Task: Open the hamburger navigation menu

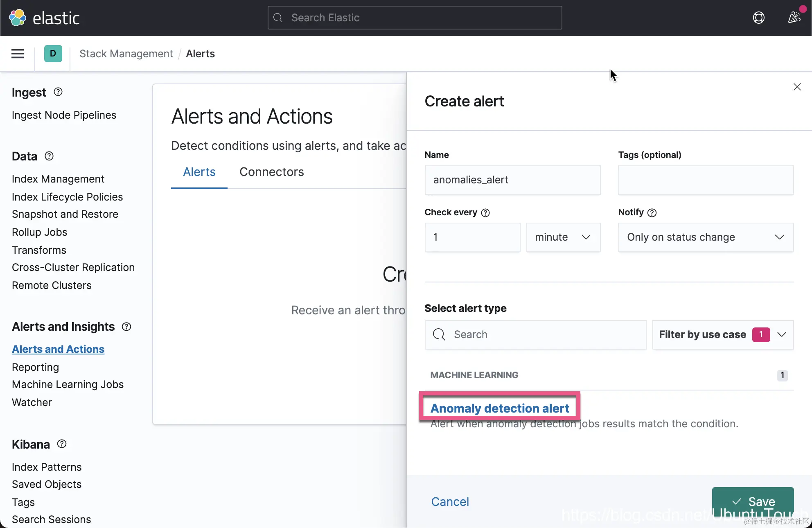Action: [17, 54]
